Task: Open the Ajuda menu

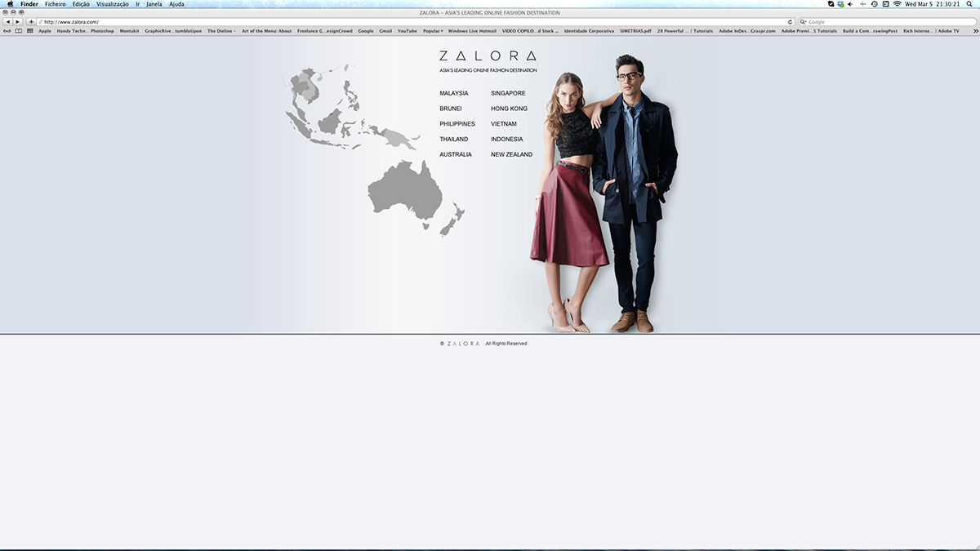Action: click(x=176, y=4)
